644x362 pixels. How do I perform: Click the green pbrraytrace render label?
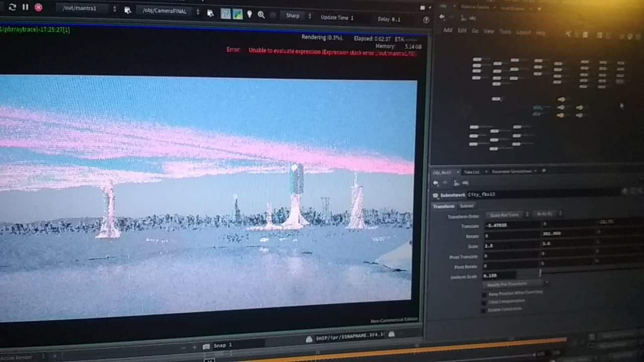(34, 30)
